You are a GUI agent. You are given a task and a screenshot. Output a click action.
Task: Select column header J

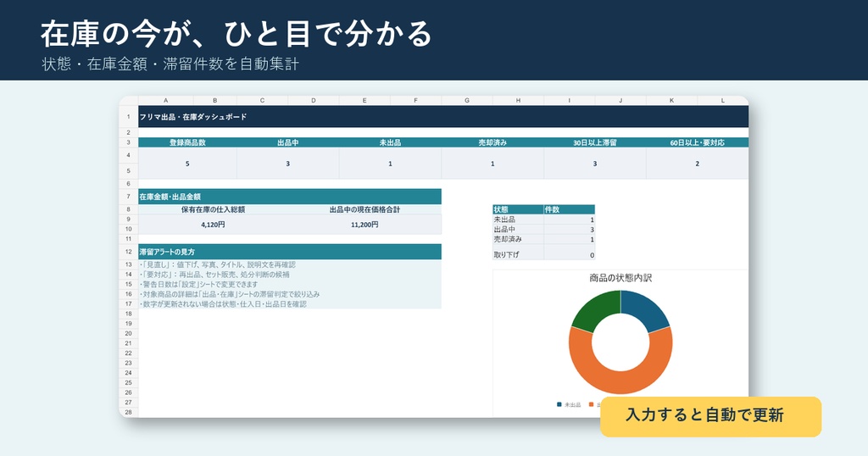620,100
